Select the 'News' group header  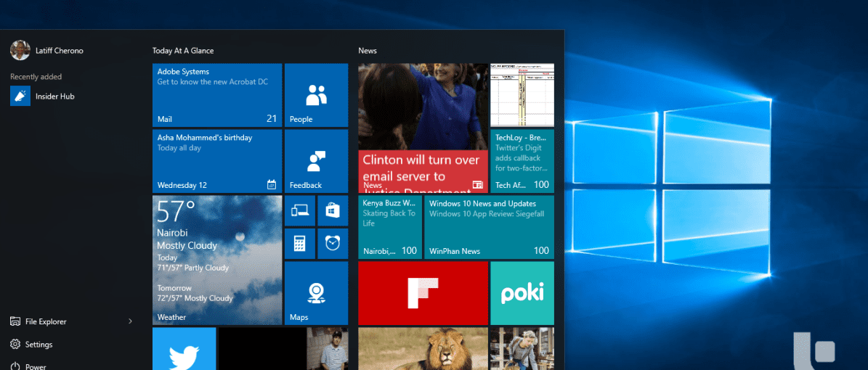coord(368,50)
